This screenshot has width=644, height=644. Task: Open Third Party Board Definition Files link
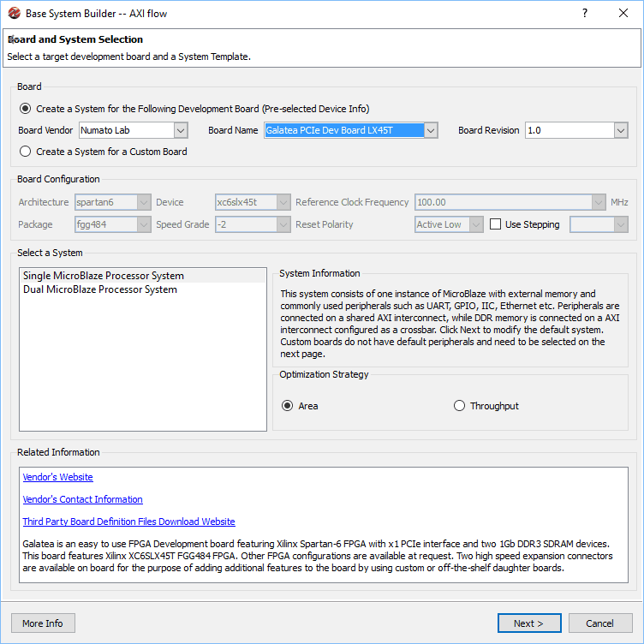[128, 522]
